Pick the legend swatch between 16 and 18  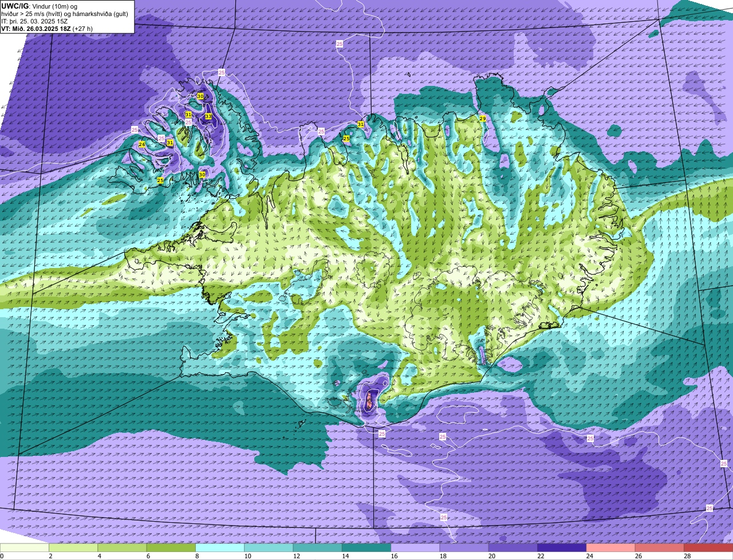pyautogui.click(x=415, y=547)
